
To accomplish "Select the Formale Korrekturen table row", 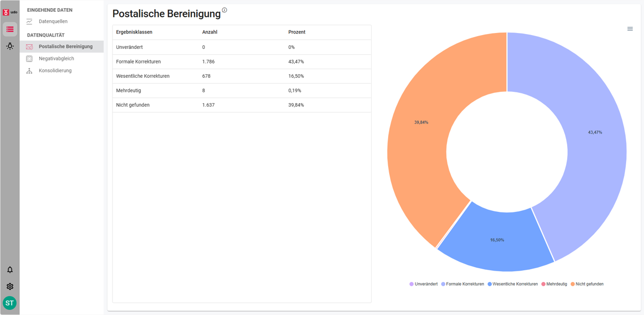I will click(242, 61).
